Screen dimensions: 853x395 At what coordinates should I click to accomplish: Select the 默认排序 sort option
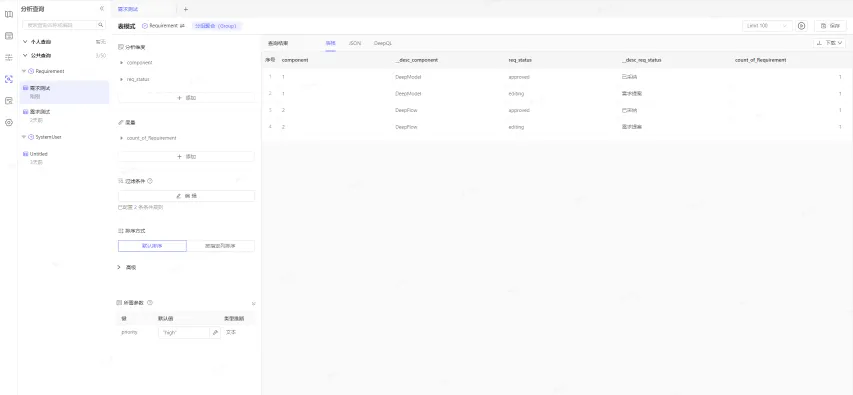[152, 246]
